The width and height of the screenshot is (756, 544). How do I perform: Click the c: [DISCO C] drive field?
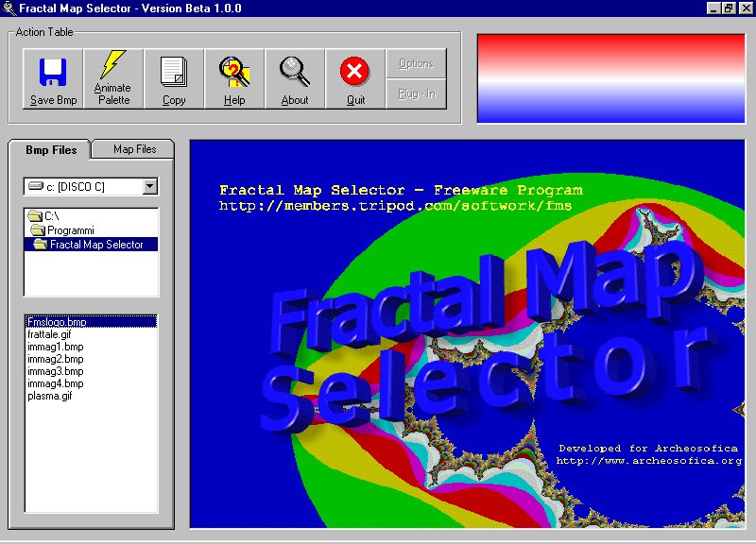pos(91,186)
